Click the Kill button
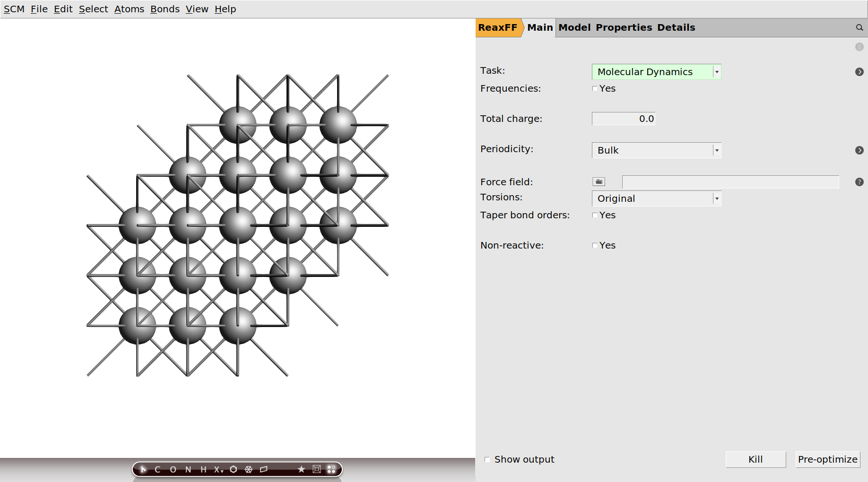 [x=755, y=459]
